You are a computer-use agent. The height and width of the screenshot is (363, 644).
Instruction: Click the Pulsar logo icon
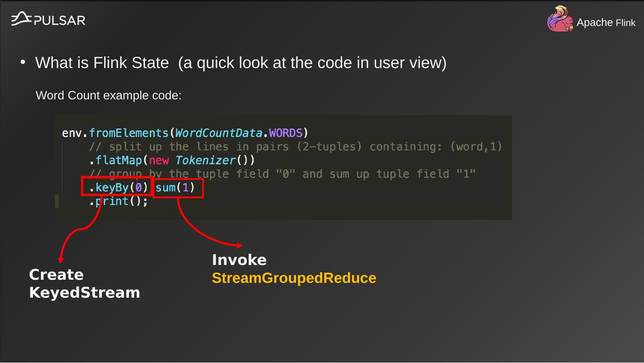(21, 19)
